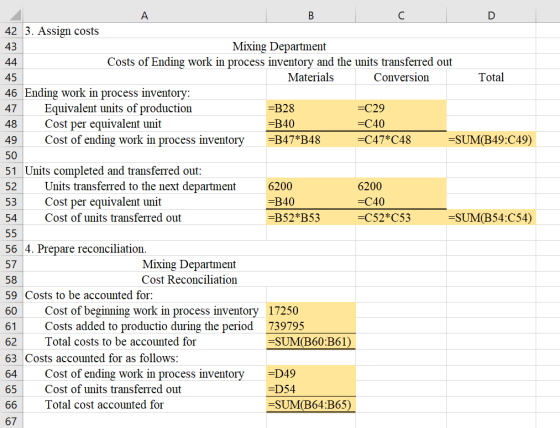Click 'Costs added to productio during the period'
Viewport: 560px width, 428px height.
(149, 326)
